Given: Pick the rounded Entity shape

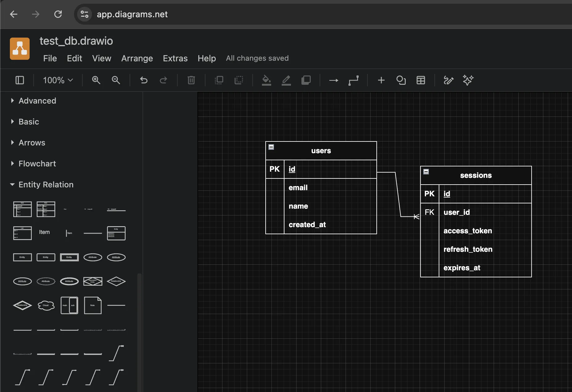Looking at the screenshot, I should [46, 257].
